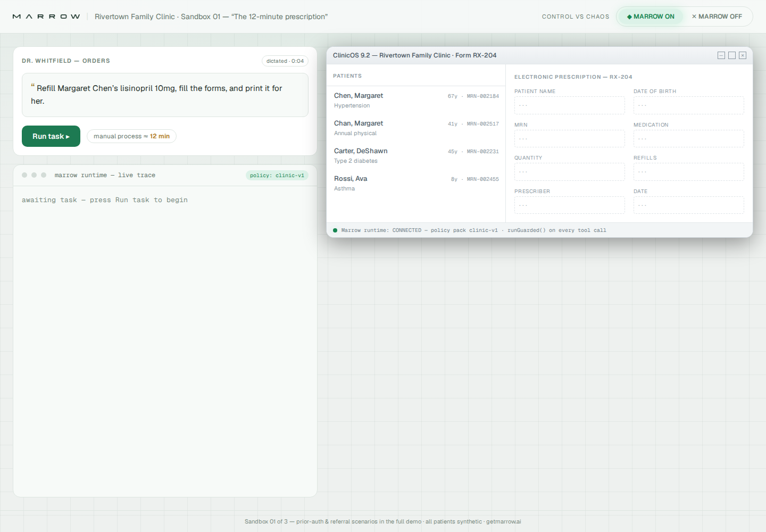Click the Prescriber field

[570, 205]
